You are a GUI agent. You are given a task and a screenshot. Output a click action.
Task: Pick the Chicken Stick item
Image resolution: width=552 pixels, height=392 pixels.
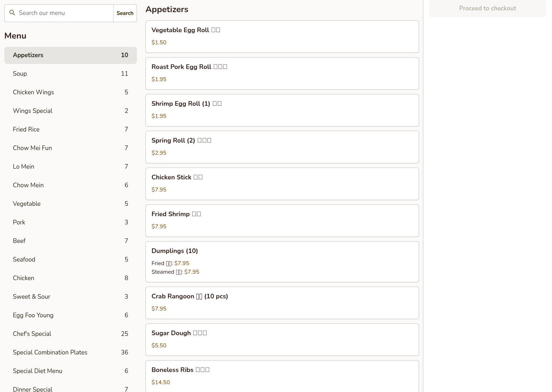point(282,184)
